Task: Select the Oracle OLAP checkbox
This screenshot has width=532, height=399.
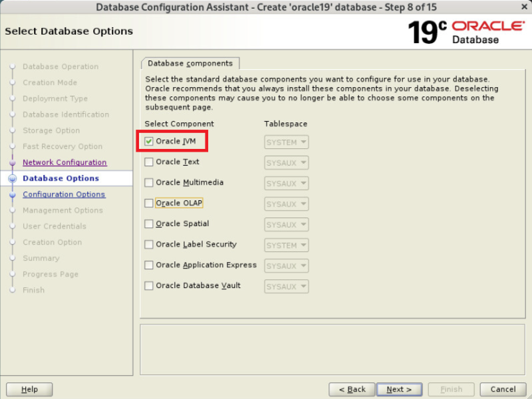Action: point(148,203)
